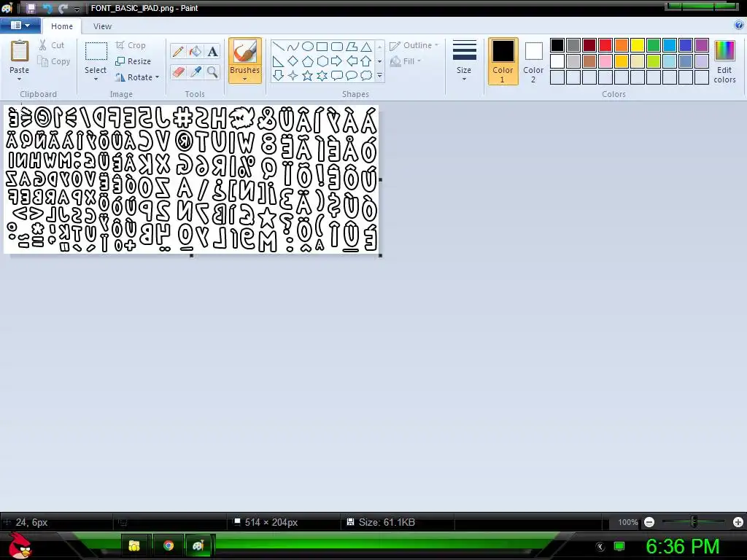Choose the Triangle shape
Screen dimensions: 747x560
pos(366,46)
